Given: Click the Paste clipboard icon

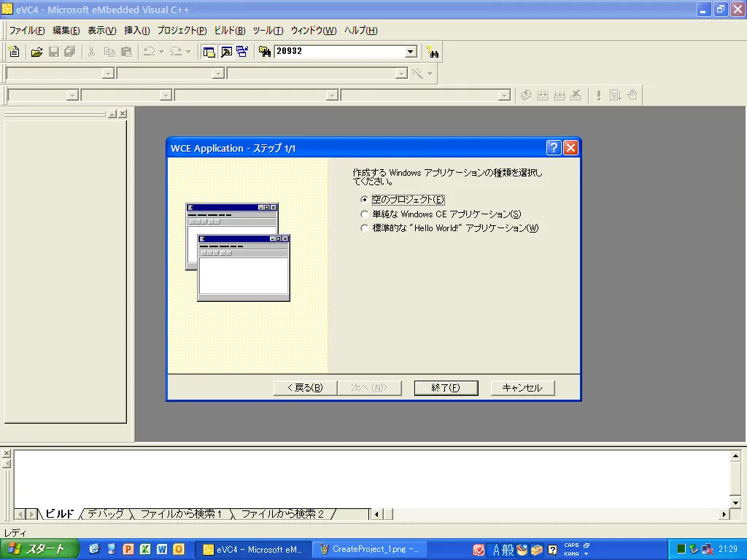Looking at the screenshot, I should pos(126,52).
